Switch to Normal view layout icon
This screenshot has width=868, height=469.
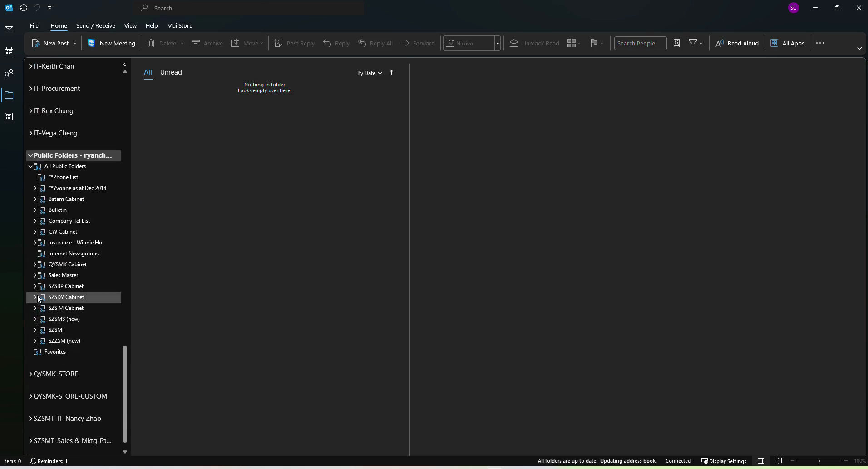click(x=761, y=461)
